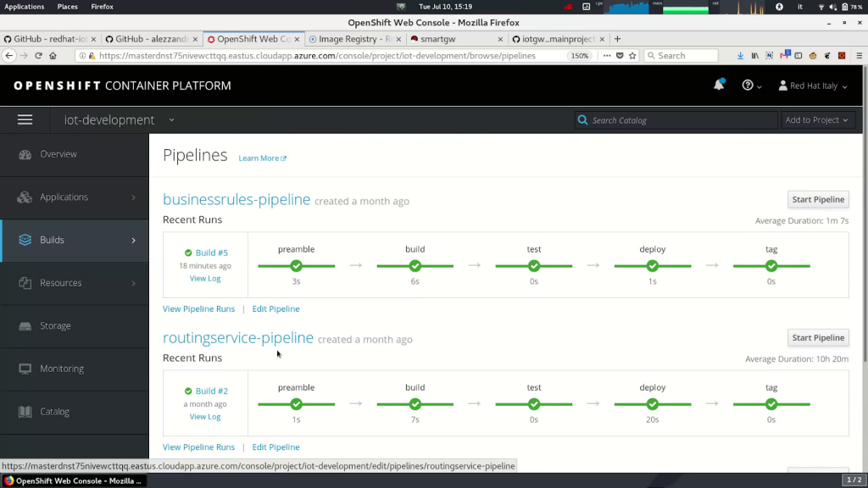Reload the page with Firefox refresh button

(x=38, y=56)
